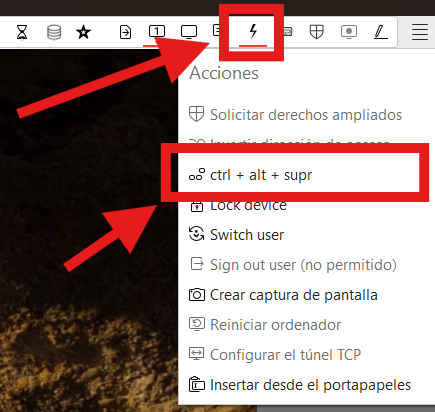Select Lock device menu entry
The width and height of the screenshot is (435, 412).
pyautogui.click(x=238, y=206)
